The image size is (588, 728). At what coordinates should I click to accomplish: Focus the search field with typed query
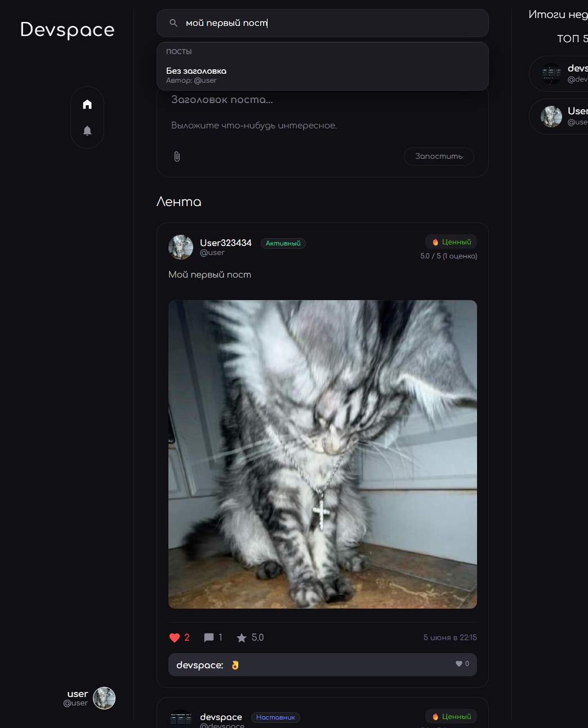323,23
